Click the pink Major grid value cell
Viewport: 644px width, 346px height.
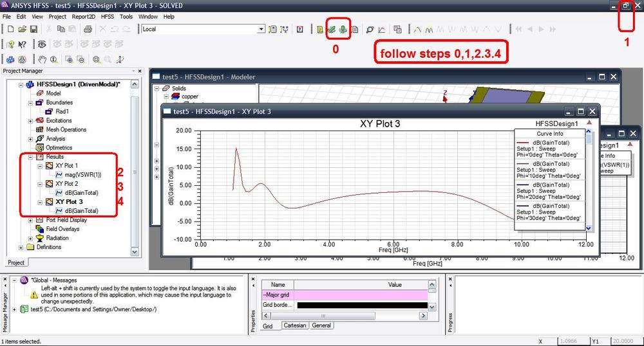[361, 295]
